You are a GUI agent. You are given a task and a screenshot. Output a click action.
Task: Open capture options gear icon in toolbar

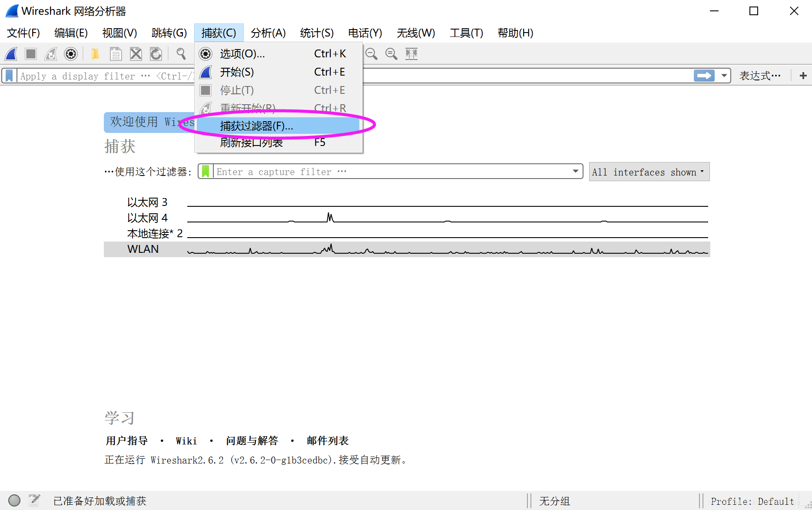click(x=71, y=54)
